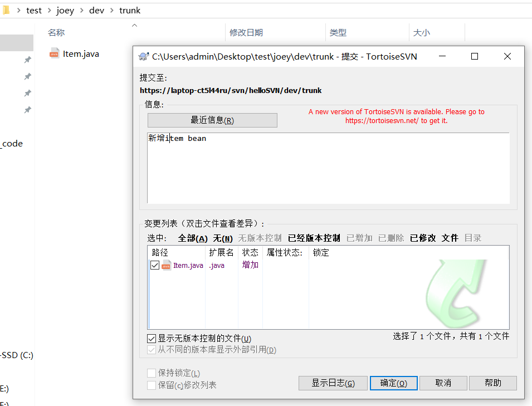Click the fourth pin icon in Explorer sidebar
Screen dimensions: 532x406
27,110
